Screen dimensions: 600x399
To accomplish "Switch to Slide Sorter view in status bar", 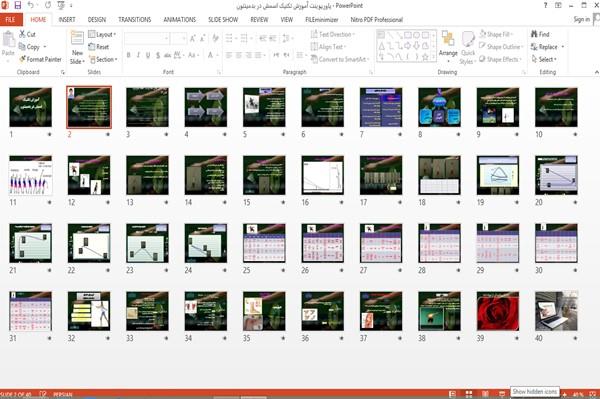I will click(468, 394).
